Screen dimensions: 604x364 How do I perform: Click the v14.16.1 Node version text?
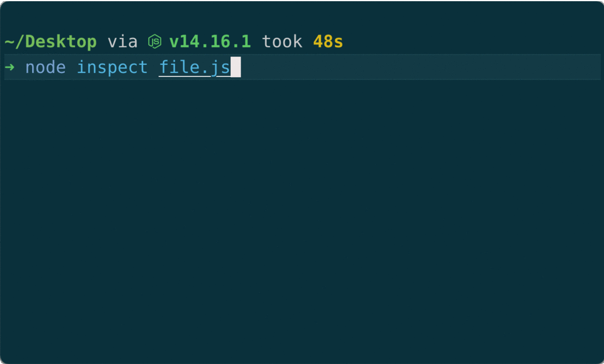tap(210, 42)
